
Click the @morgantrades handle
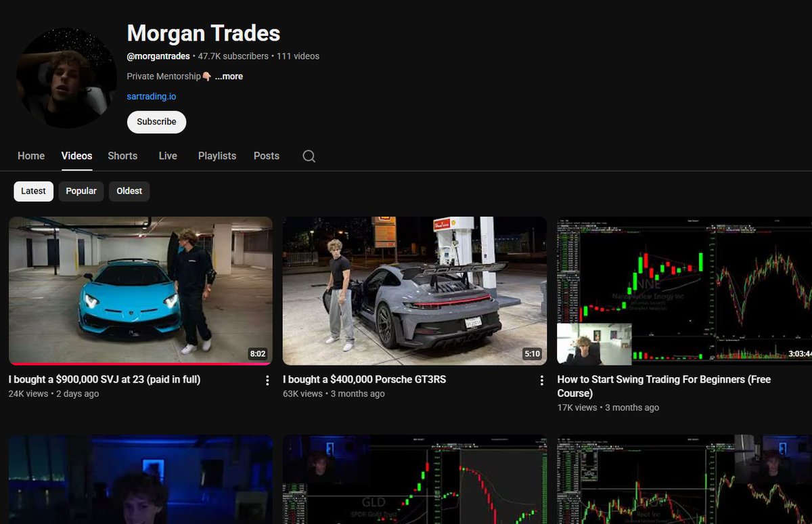[158, 56]
